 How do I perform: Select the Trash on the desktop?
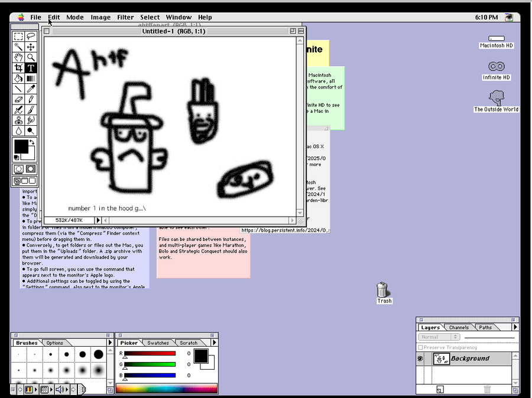[x=384, y=292]
